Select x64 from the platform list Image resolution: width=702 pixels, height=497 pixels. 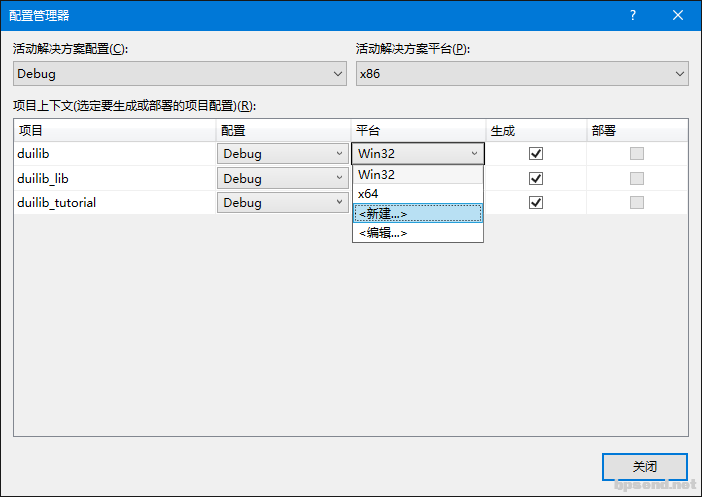point(417,194)
